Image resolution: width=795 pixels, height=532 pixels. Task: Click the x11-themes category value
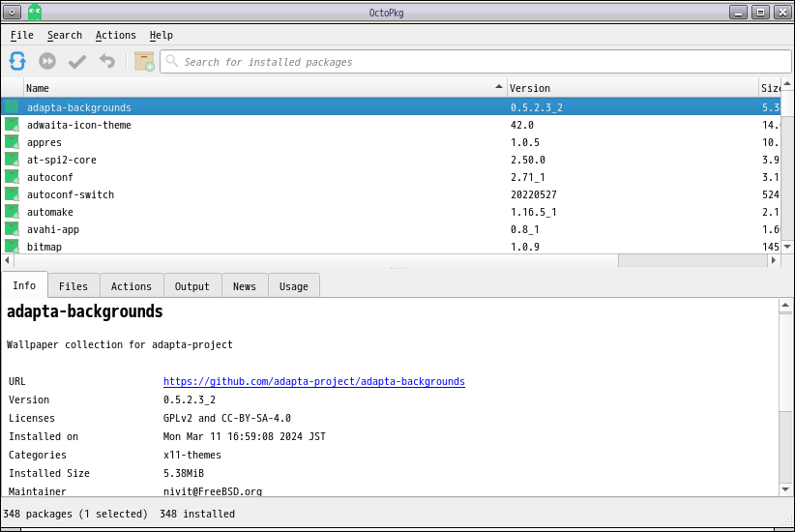pyautogui.click(x=192, y=455)
